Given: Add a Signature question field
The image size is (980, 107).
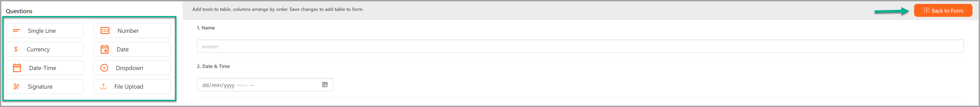Looking at the screenshot, I should pos(45,87).
